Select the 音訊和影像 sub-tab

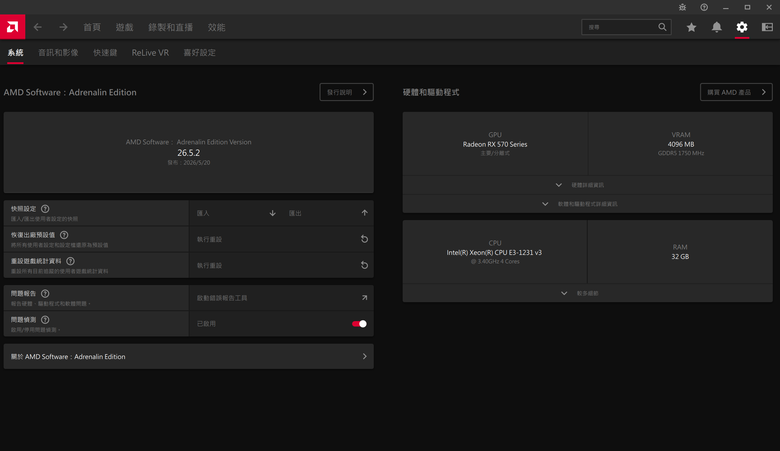tap(58, 53)
